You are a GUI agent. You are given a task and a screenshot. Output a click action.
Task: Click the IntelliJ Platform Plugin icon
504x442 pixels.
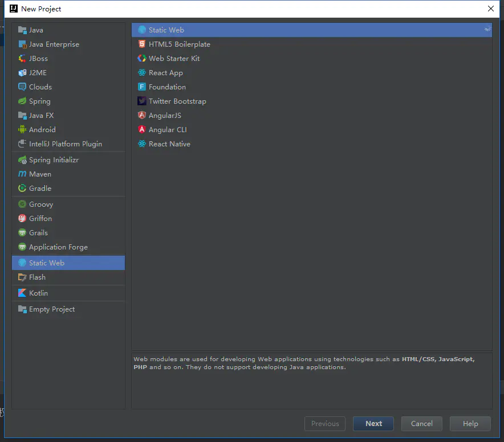tap(22, 144)
